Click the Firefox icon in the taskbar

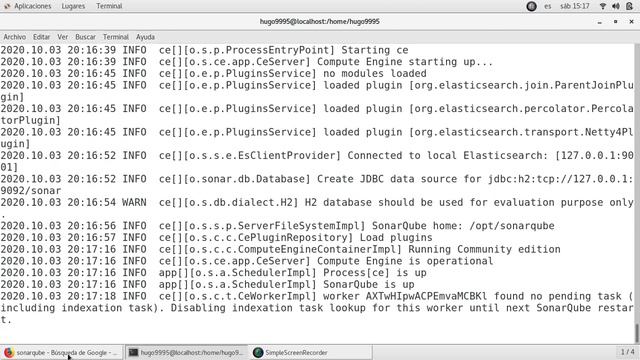coord(9,352)
